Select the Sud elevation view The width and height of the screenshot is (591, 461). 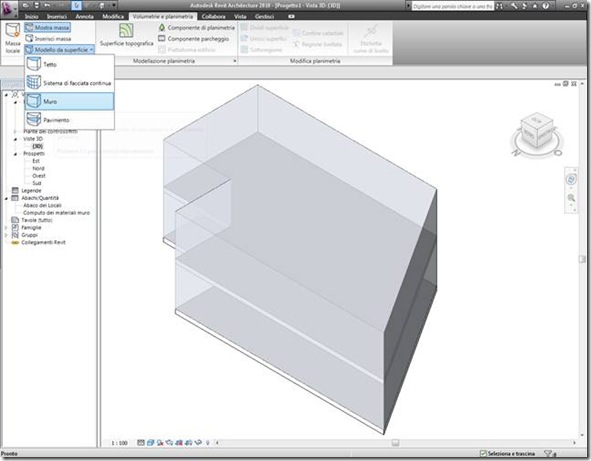[37, 183]
